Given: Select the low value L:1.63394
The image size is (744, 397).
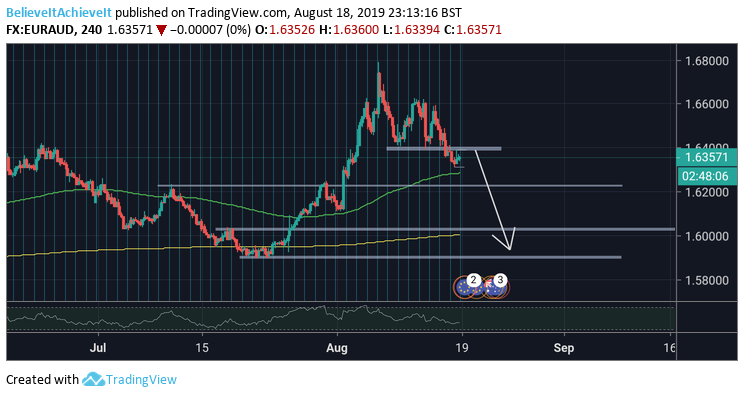Looking at the screenshot, I should [411, 30].
